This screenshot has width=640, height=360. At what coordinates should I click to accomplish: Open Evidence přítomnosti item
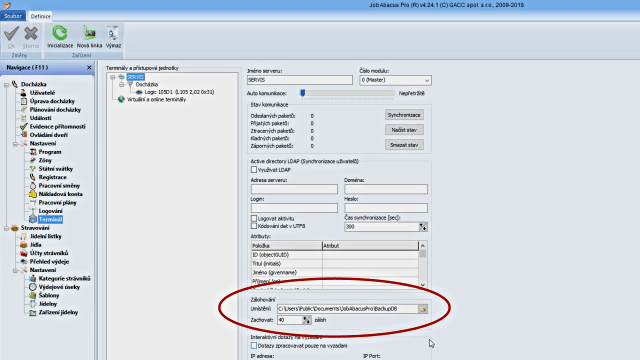(x=58, y=127)
